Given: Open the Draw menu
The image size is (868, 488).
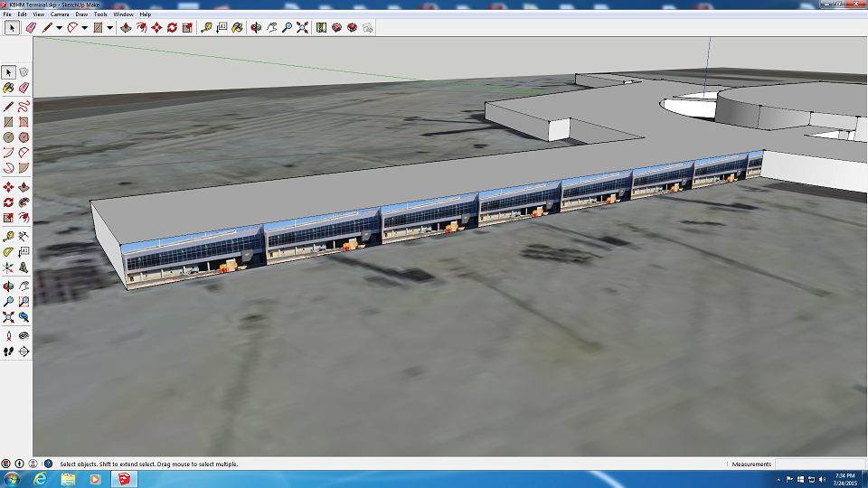Looking at the screenshot, I should click(x=81, y=14).
